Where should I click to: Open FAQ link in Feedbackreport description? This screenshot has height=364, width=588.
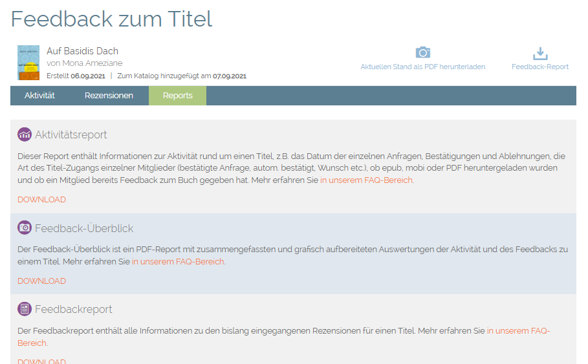[x=517, y=330]
